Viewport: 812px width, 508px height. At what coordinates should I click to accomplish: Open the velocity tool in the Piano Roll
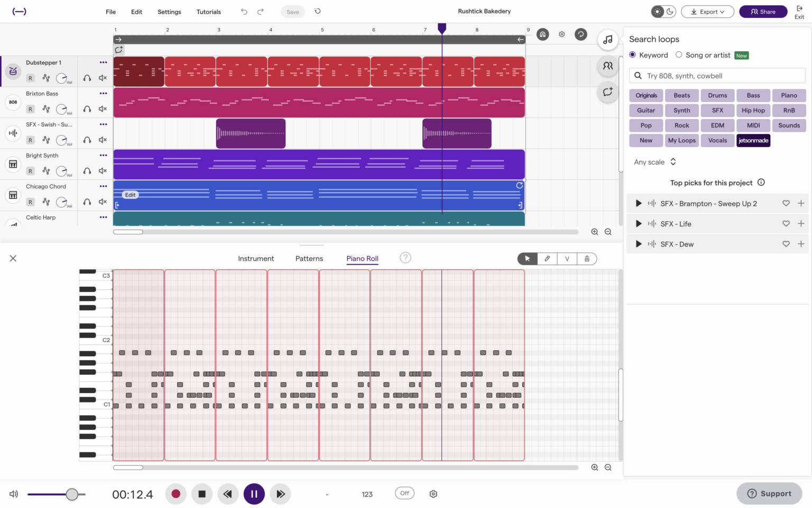[567, 259]
